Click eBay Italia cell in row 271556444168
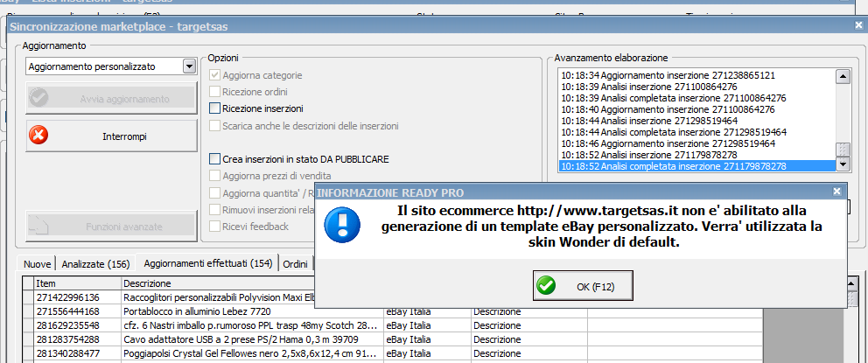 (x=427, y=311)
